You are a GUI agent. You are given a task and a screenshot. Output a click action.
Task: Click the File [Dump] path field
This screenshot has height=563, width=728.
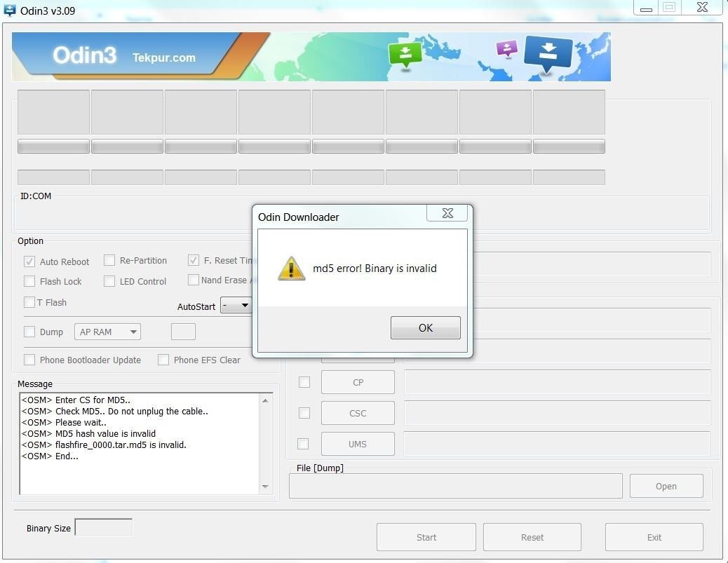coord(455,486)
